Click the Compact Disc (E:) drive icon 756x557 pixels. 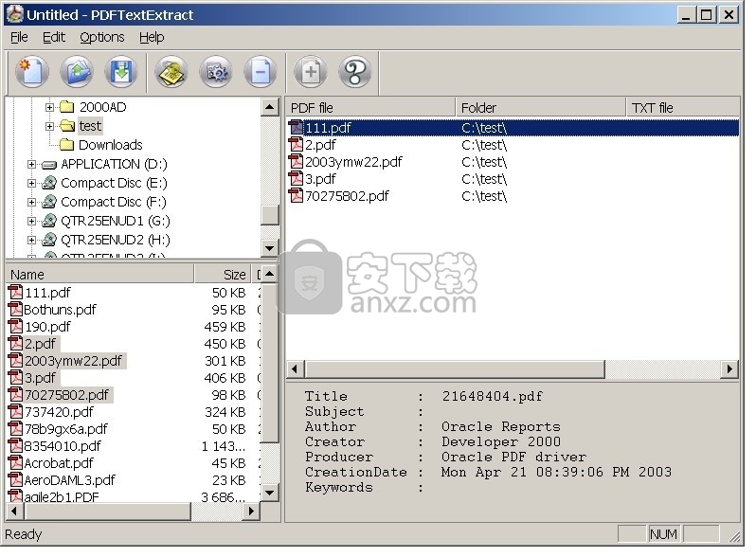coord(49,183)
